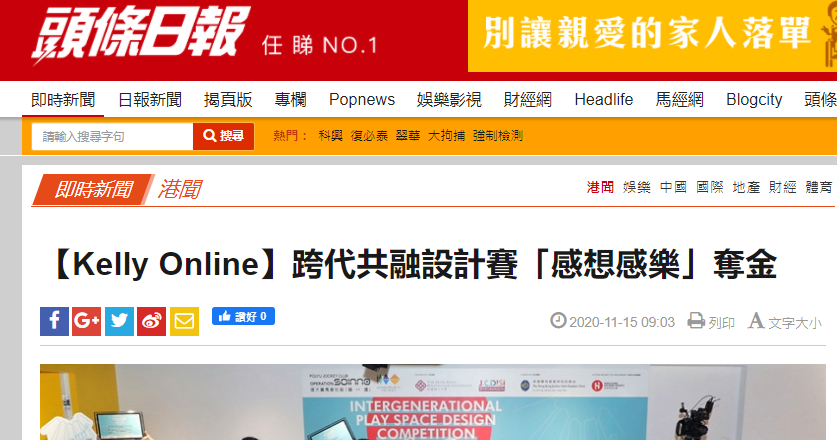The width and height of the screenshot is (837, 440).
Task: Select 娛樂影視 in navigation bar
Action: click(449, 100)
